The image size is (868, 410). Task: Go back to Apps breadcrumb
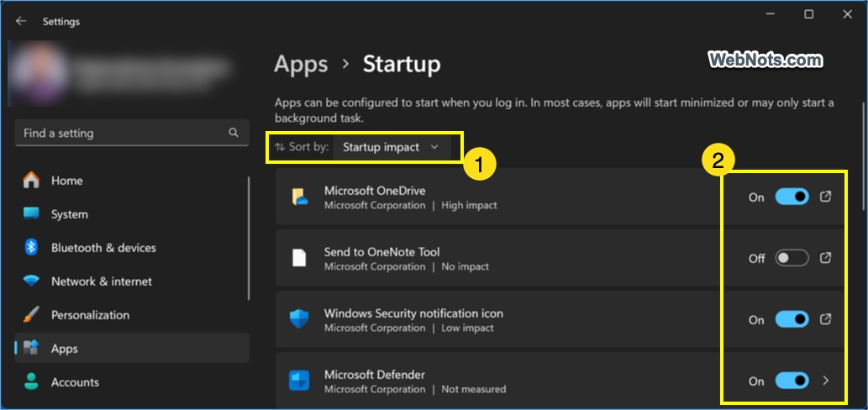[301, 65]
